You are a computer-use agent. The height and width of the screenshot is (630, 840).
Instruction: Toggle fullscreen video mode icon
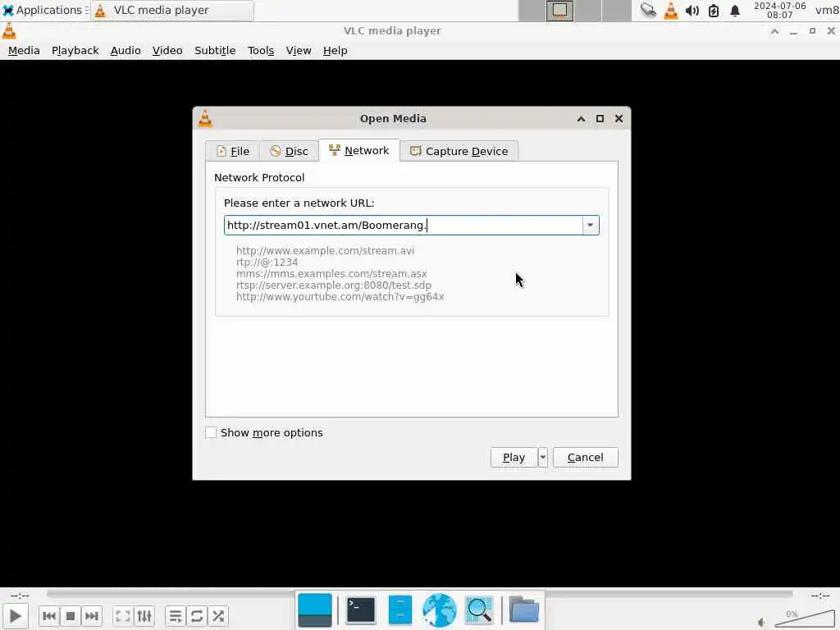click(123, 616)
